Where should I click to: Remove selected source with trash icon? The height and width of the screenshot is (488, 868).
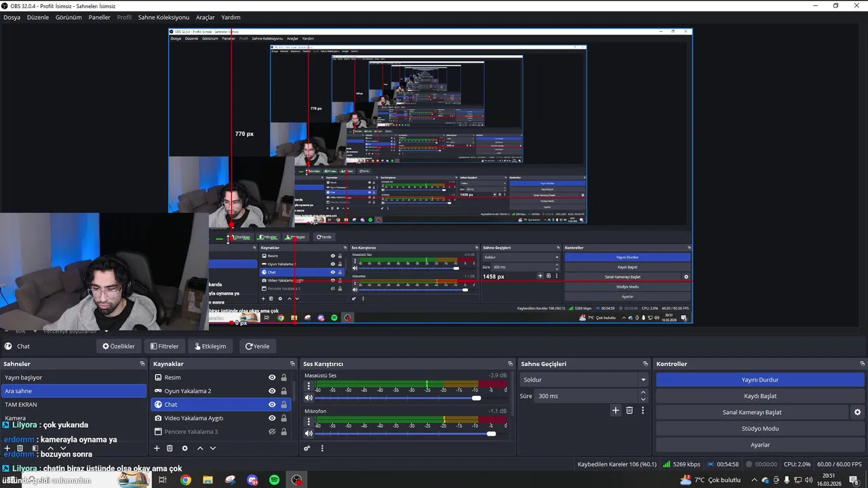pyautogui.click(x=170, y=448)
